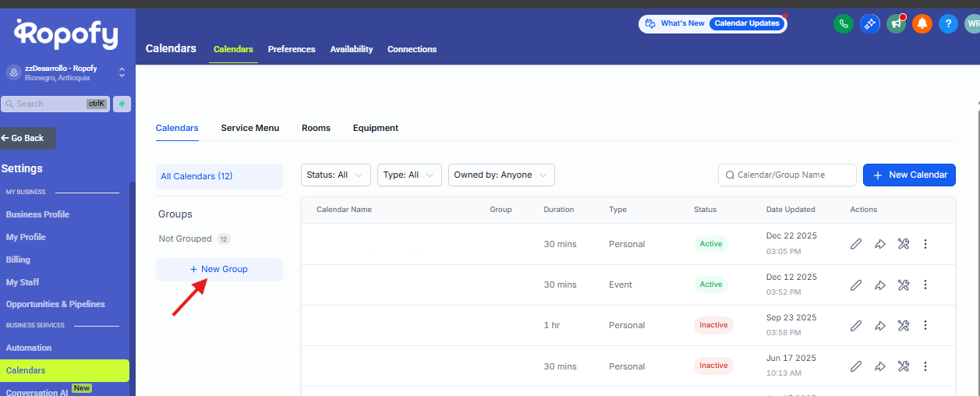Expand the zzDesarrollo - Ropofy account switcher
This screenshot has height=396, width=980.
(122, 72)
